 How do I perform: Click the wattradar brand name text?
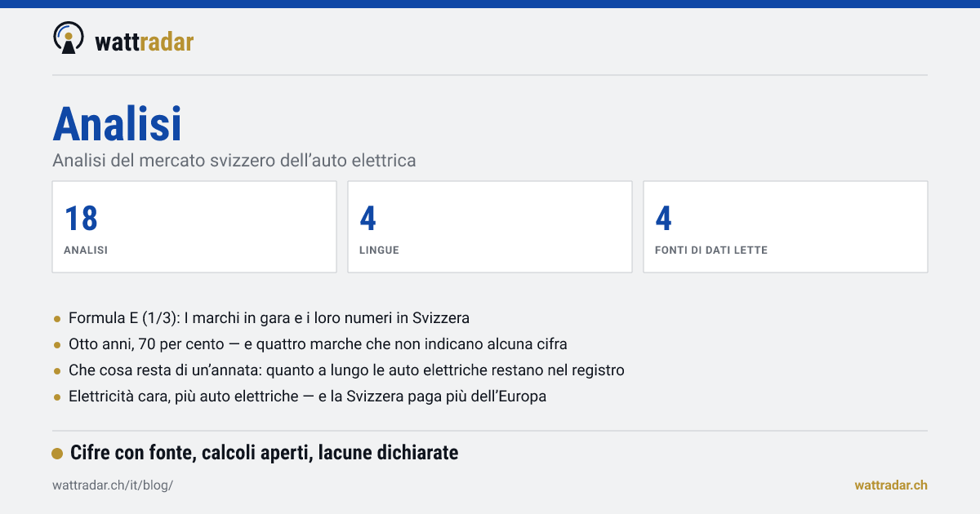145,41
